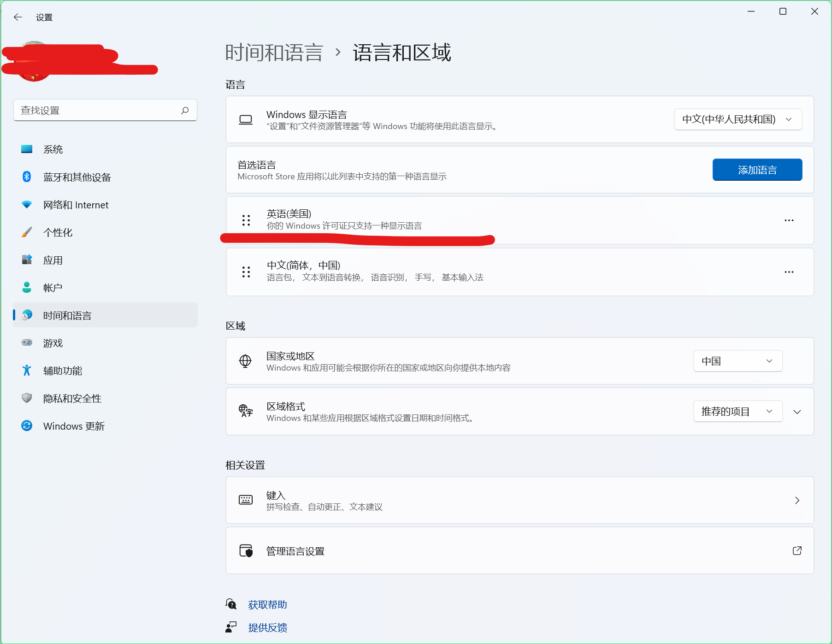The height and width of the screenshot is (644, 832).
Task: Click the Apps icon in sidebar
Action: coord(27,260)
